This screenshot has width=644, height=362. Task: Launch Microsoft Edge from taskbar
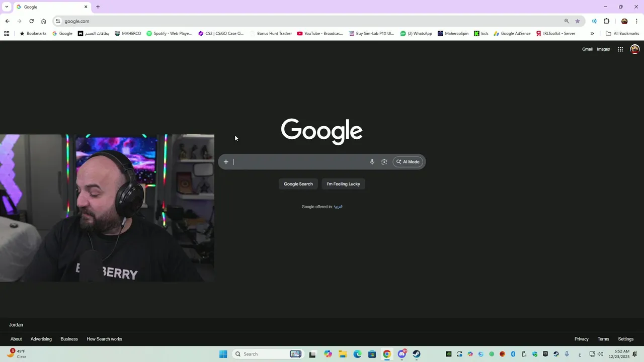coord(357,354)
